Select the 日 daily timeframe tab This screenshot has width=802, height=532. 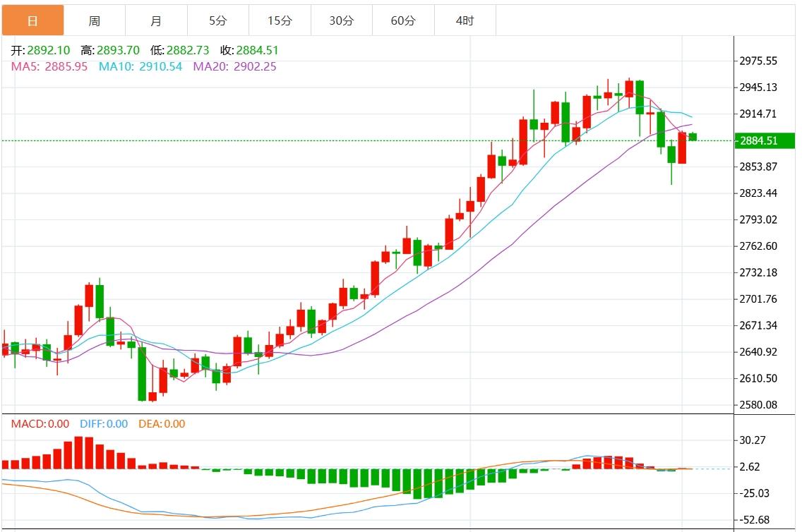[x=32, y=20]
